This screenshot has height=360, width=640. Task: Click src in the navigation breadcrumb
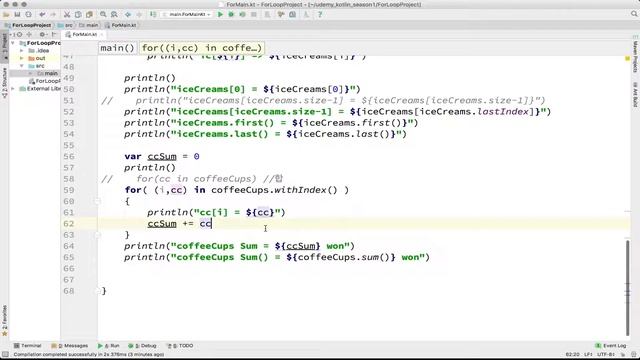[65, 25]
